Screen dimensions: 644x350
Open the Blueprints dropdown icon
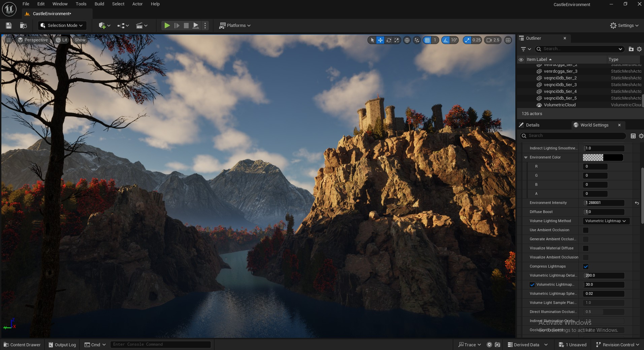click(123, 26)
